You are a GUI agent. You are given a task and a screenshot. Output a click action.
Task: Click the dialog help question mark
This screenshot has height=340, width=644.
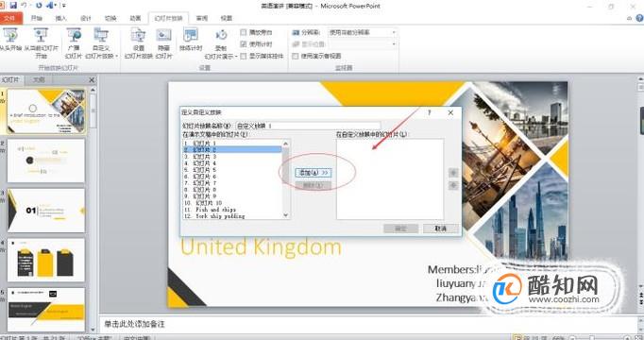pos(430,112)
